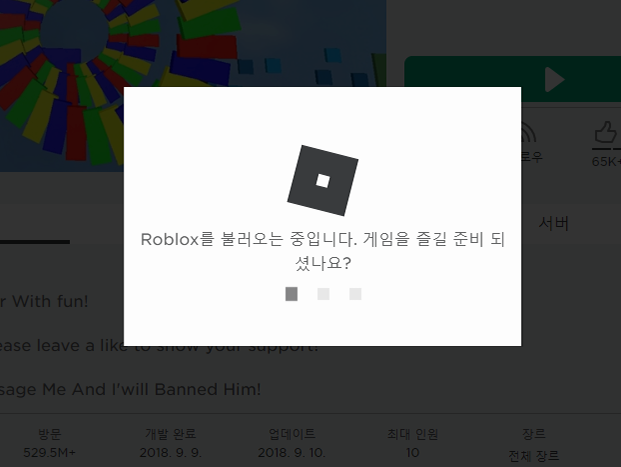
Task: Open the 서버 tab
Action: pyautogui.click(x=553, y=223)
